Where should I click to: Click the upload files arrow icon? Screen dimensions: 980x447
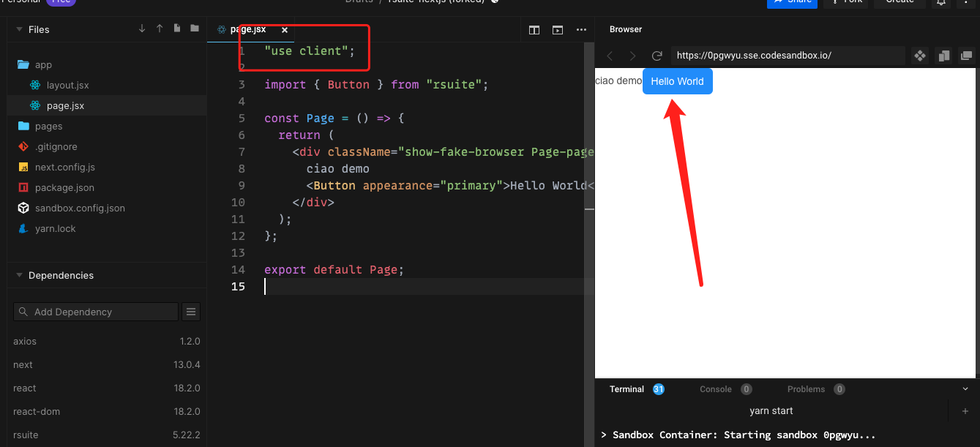[x=159, y=29]
